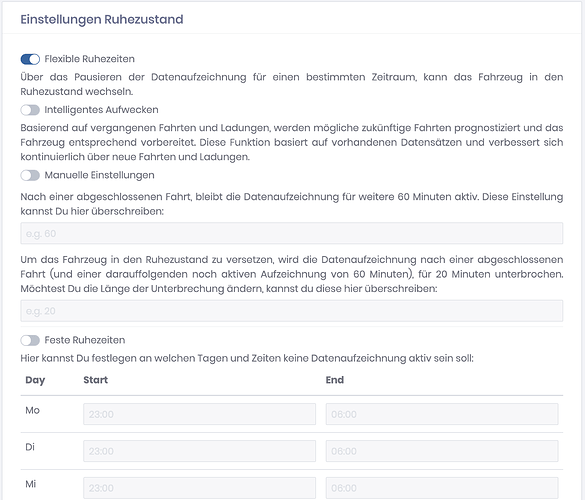585x500 pixels.
Task: Focus the 'e.g. 60' minutes input
Action: (x=292, y=234)
